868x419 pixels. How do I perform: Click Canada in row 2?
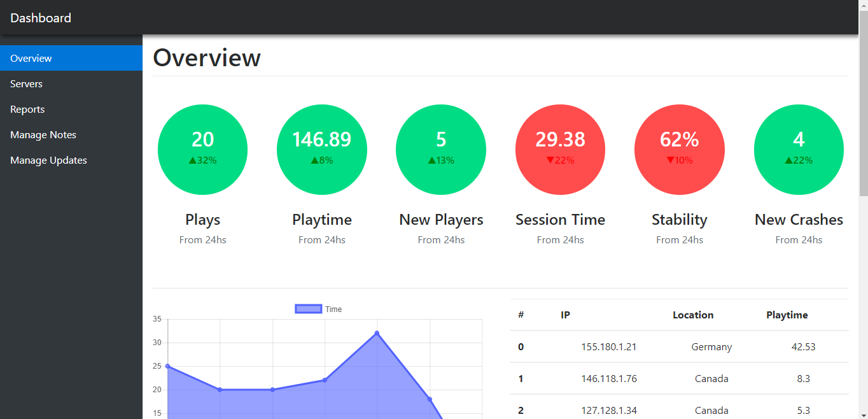pos(711,410)
